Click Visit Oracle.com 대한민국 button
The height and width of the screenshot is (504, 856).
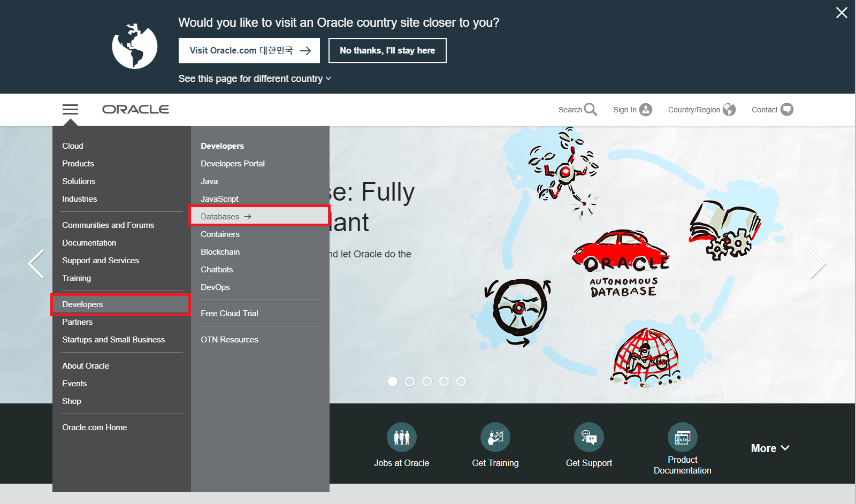[x=249, y=50]
